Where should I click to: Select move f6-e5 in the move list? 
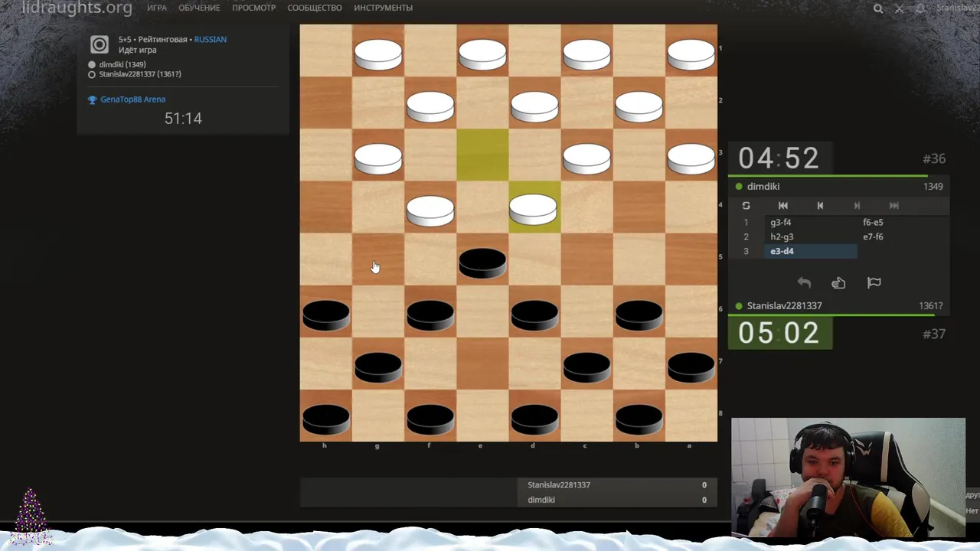point(903,222)
